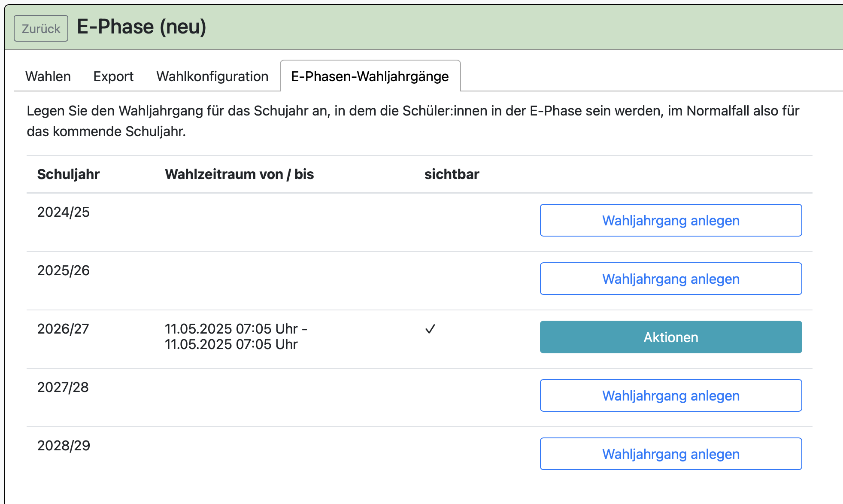Screen dimensions: 843x504
Task: Create Wahljahrgang for 2024/25
Action: tap(670, 220)
